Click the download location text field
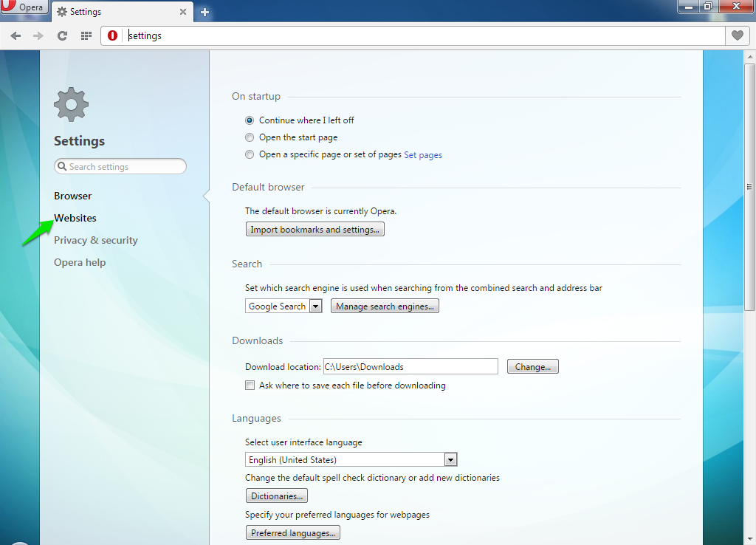This screenshot has width=756, height=545. pos(410,366)
